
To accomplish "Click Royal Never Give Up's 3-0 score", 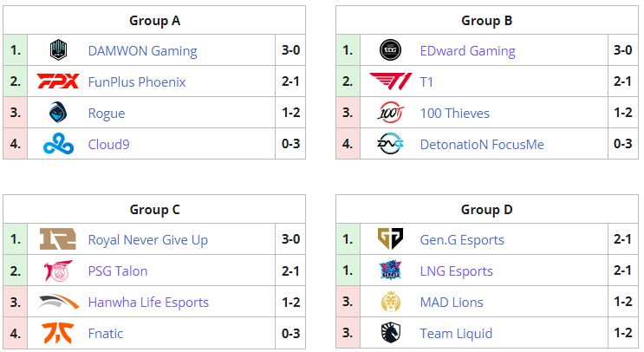I will click(x=291, y=240).
